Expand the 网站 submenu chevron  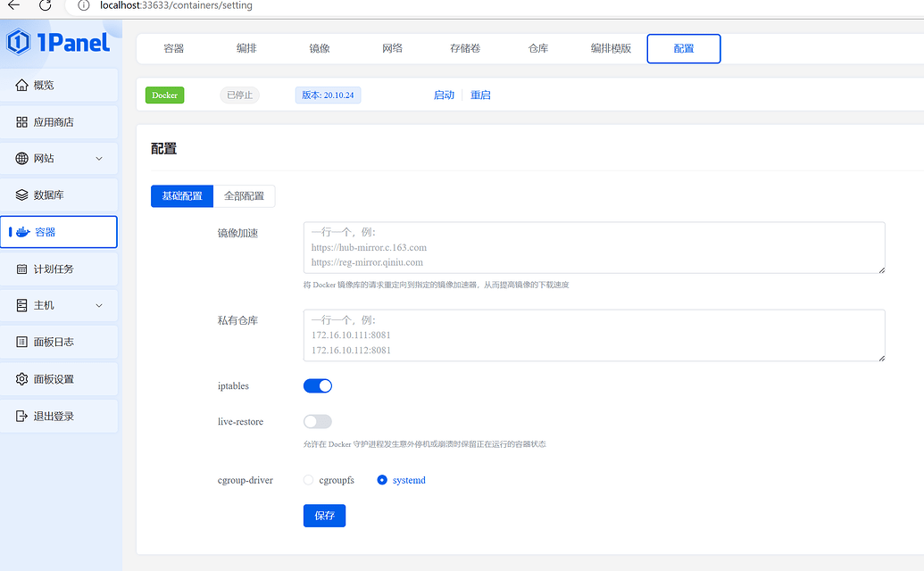pos(99,158)
